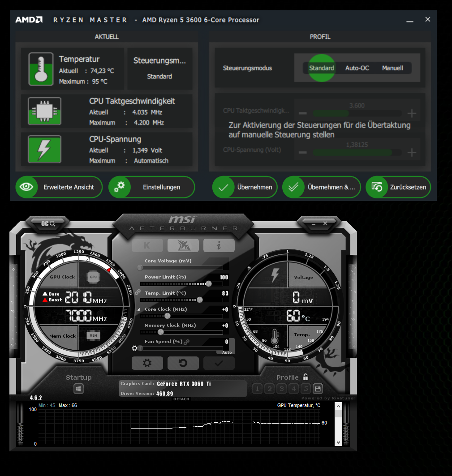Increase CPU Taktgeschwindigkeit with plus button
The image size is (452, 476).
point(412,113)
